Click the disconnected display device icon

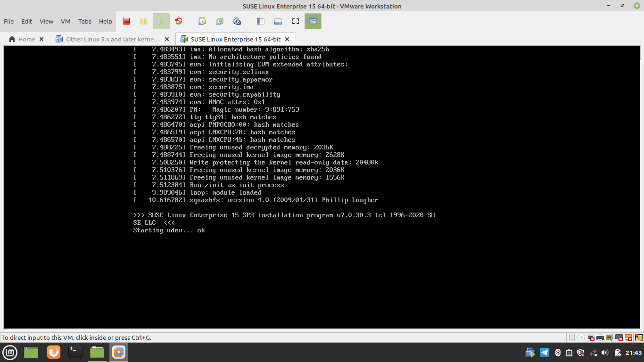[619, 337]
